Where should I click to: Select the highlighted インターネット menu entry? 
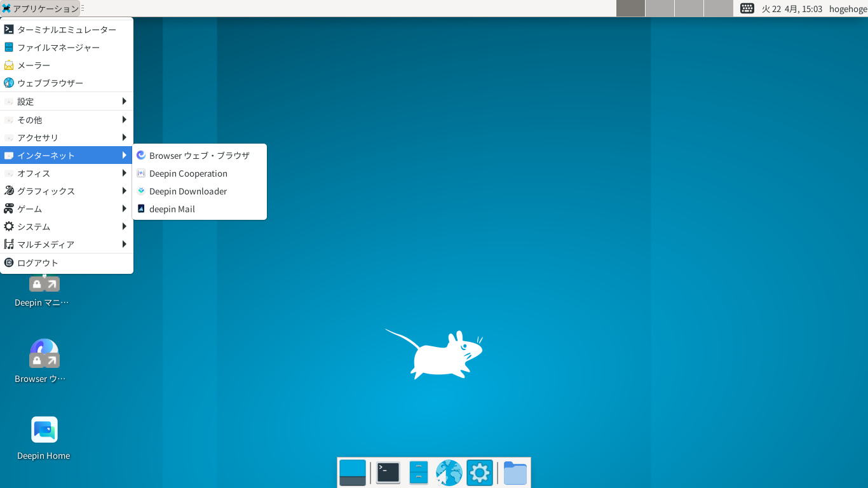(67, 155)
